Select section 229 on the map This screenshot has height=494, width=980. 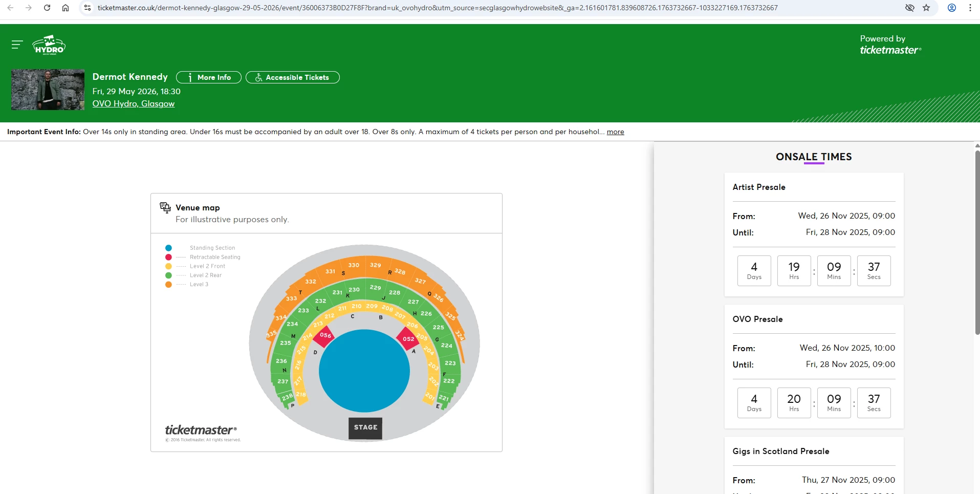click(375, 288)
